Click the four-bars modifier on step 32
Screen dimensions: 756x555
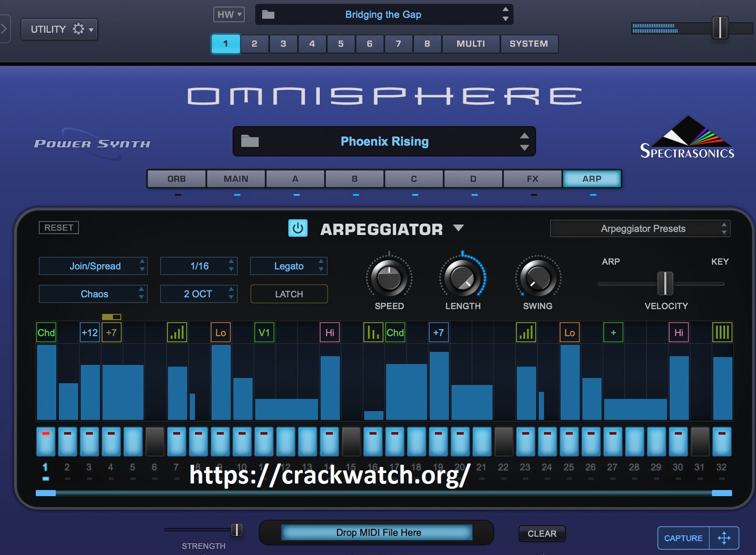pos(722,333)
